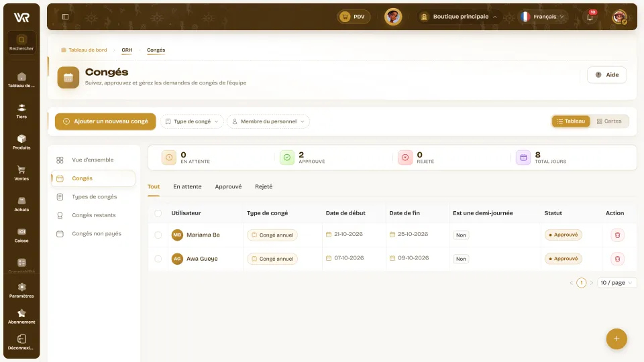Click the Total jours calendar stat icon
This screenshot has width=644, height=362.
(523, 157)
